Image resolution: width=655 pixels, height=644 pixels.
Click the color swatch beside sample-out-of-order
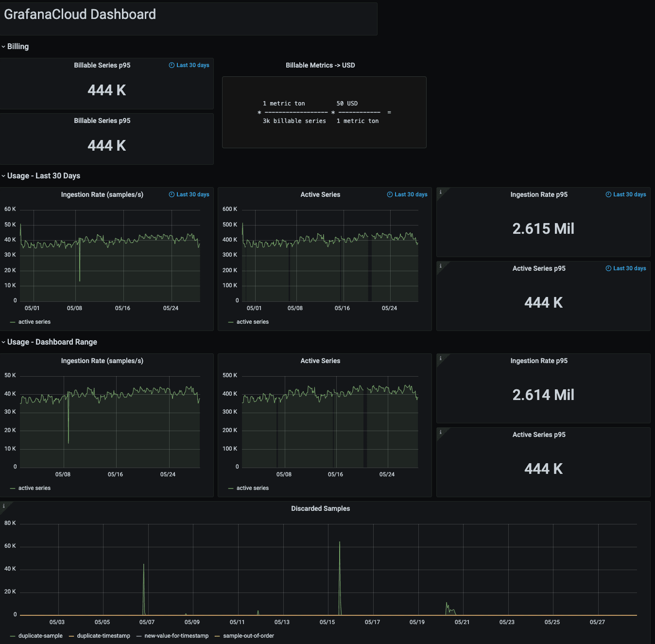click(217, 636)
